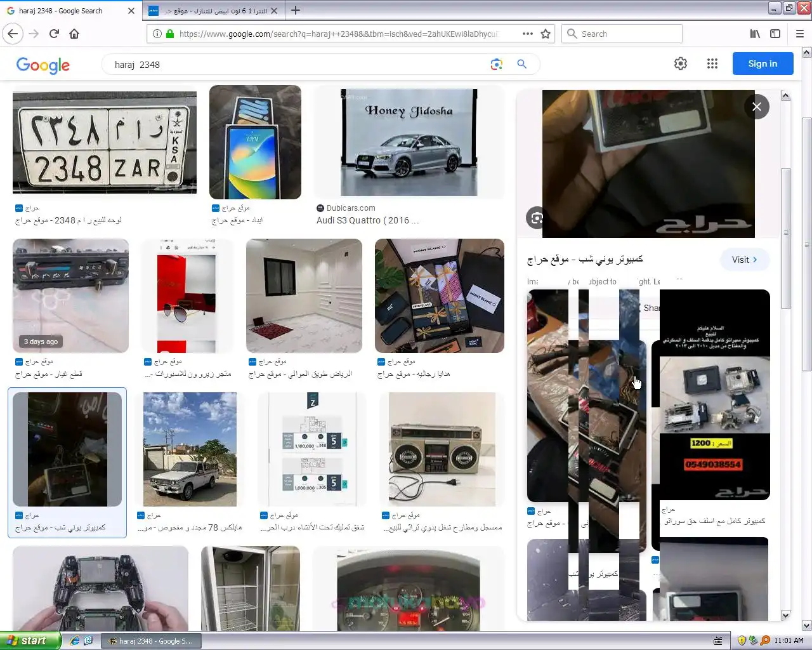Image resolution: width=812 pixels, height=650 pixels.
Task: Open the sunglasses store image result
Action: [187, 296]
